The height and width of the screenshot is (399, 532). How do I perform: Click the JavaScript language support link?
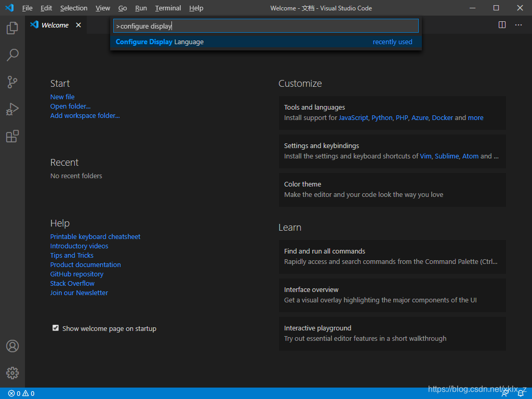(x=353, y=118)
